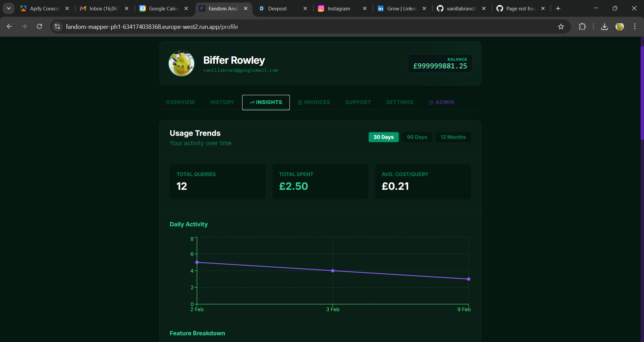Open the Settings tab
Screen dimensions: 644x342
400,102
